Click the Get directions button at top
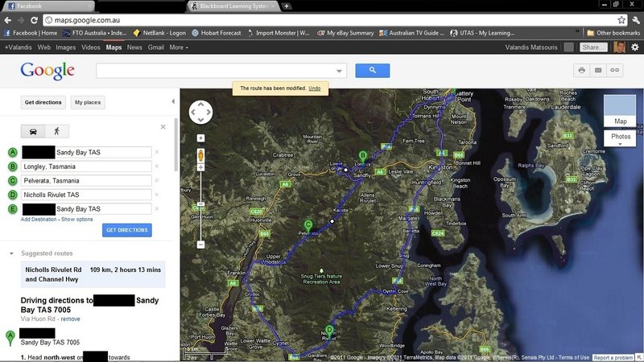644x362 pixels. click(43, 102)
